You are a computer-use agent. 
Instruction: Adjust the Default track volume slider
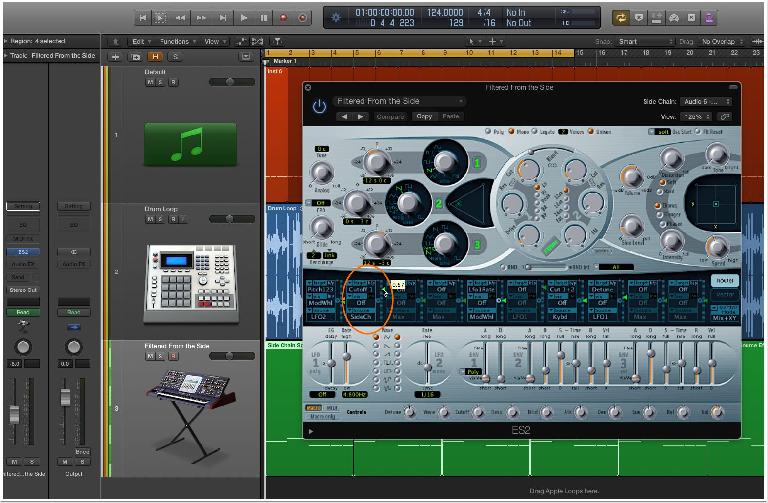click(232, 82)
